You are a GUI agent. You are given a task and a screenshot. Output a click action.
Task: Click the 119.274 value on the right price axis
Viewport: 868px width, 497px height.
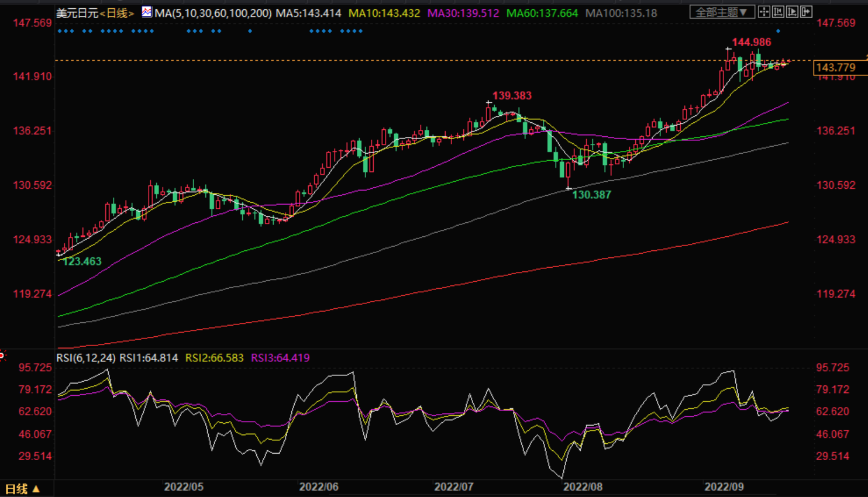836,294
